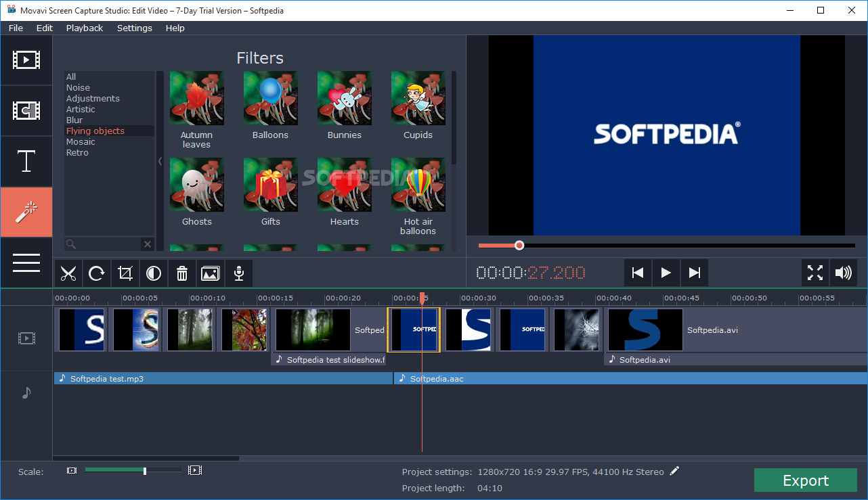Viewport: 868px width, 500px height.
Task: Select the Softpedia test slideshow audio strip
Action: click(x=328, y=360)
